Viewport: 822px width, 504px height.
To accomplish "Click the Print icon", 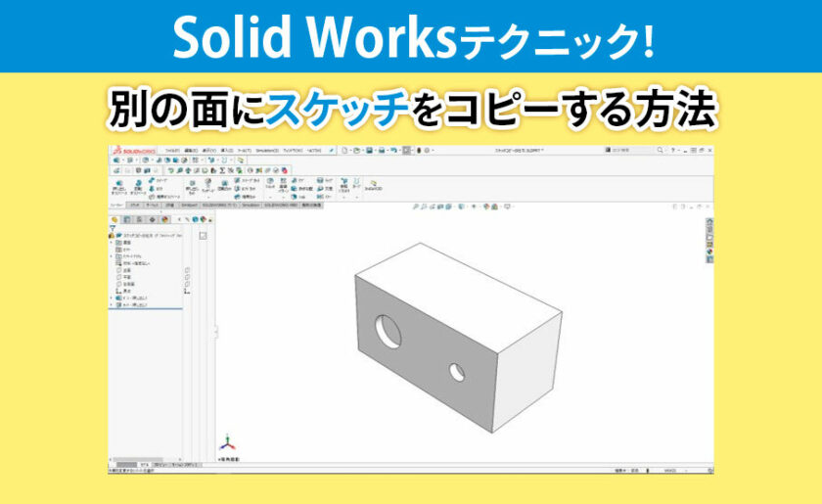I will pyautogui.click(x=382, y=151).
